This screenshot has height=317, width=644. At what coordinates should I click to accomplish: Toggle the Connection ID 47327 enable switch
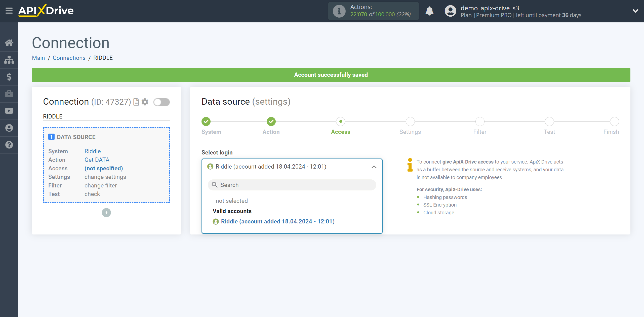[162, 102]
